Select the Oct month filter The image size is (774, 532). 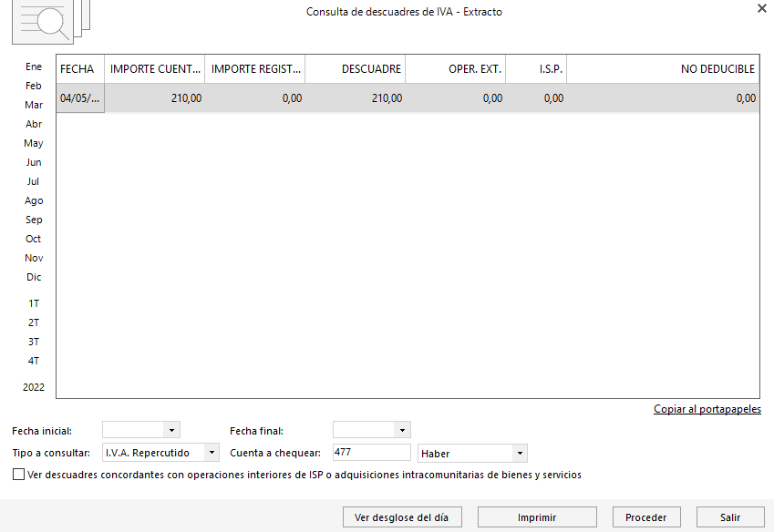click(33, 239)
